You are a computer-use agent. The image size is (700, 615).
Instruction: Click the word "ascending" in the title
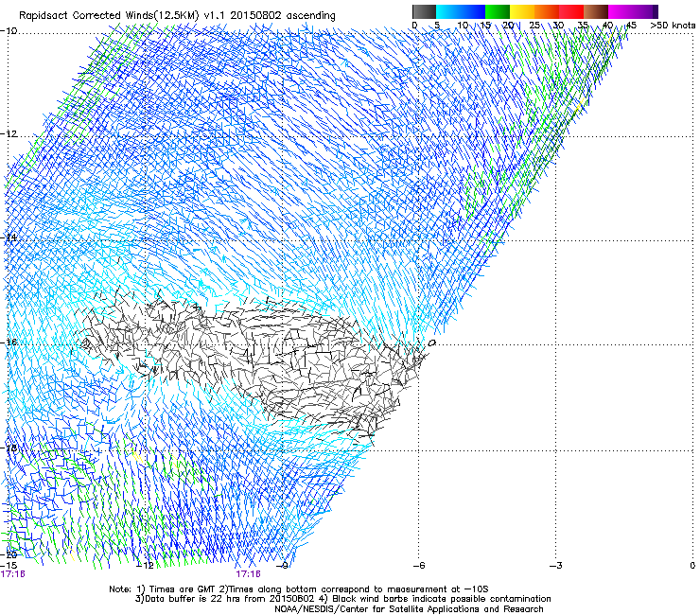(310, 16)
